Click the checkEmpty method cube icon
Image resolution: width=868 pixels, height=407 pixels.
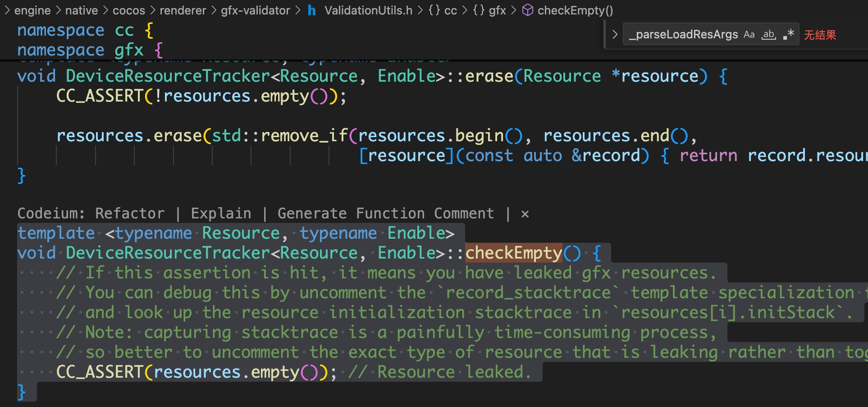point(528,10)
